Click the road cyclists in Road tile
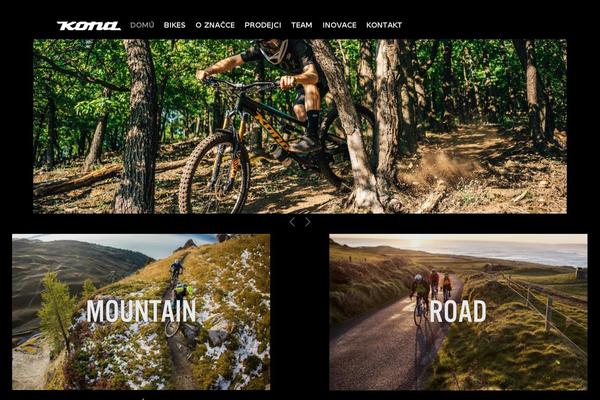The height and width of the screenshot is (400, 600). tap(431, 297)
